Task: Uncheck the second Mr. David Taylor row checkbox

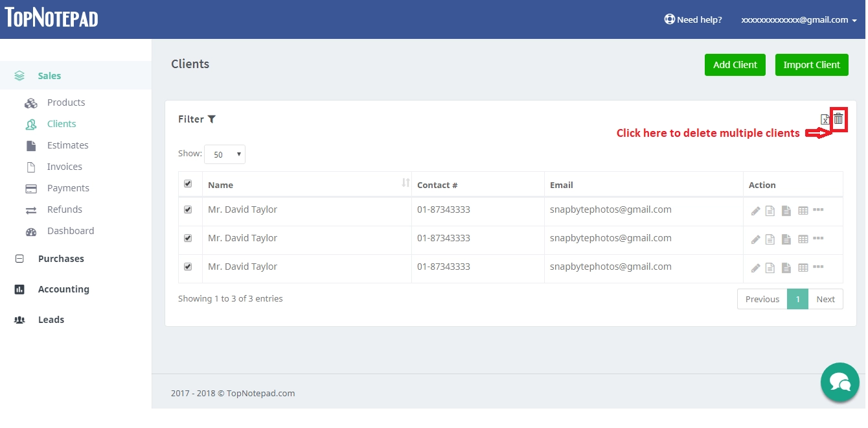Action: click(x=188, y=238)
